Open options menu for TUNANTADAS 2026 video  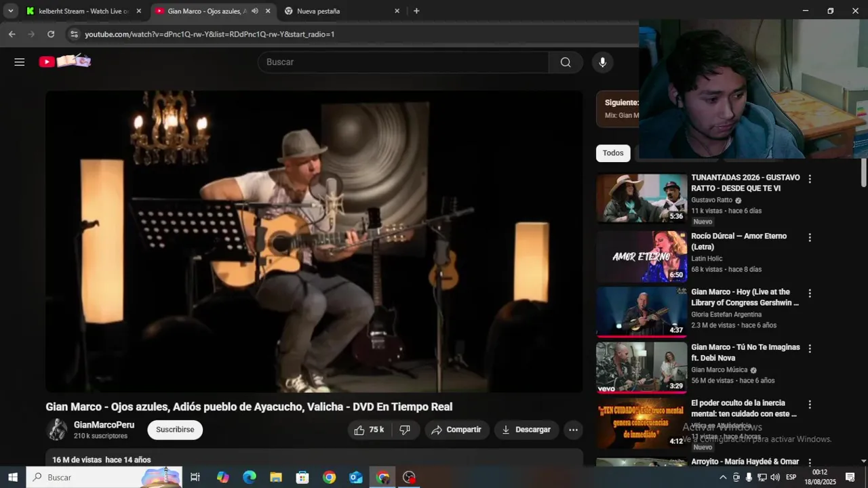coord(809,179)
